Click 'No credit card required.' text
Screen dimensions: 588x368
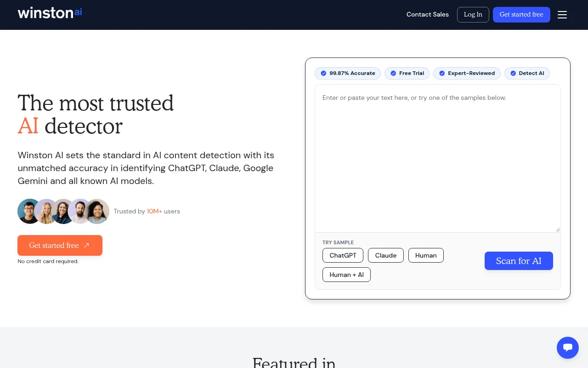pos(48,261)
